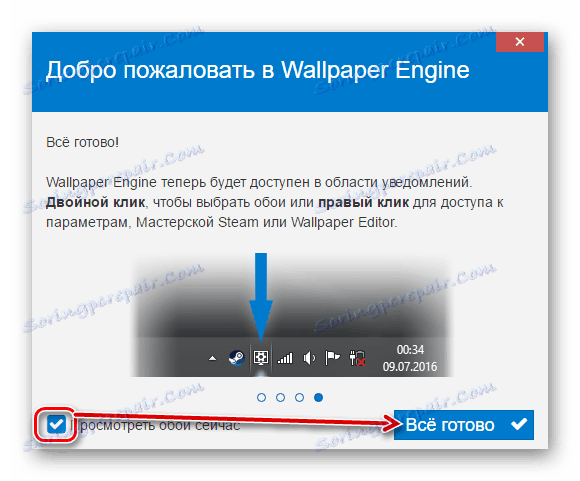This screenshot has height=481, width=580.
Task: Click the bold "Двойной клик" text
Action: (95, 202)
